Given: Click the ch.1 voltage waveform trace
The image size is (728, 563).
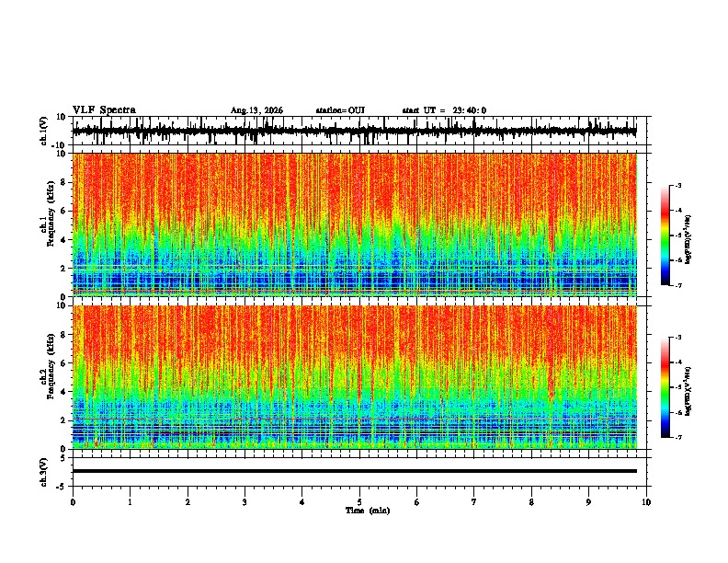Looking at the screenshot, I should pos(354,131).
